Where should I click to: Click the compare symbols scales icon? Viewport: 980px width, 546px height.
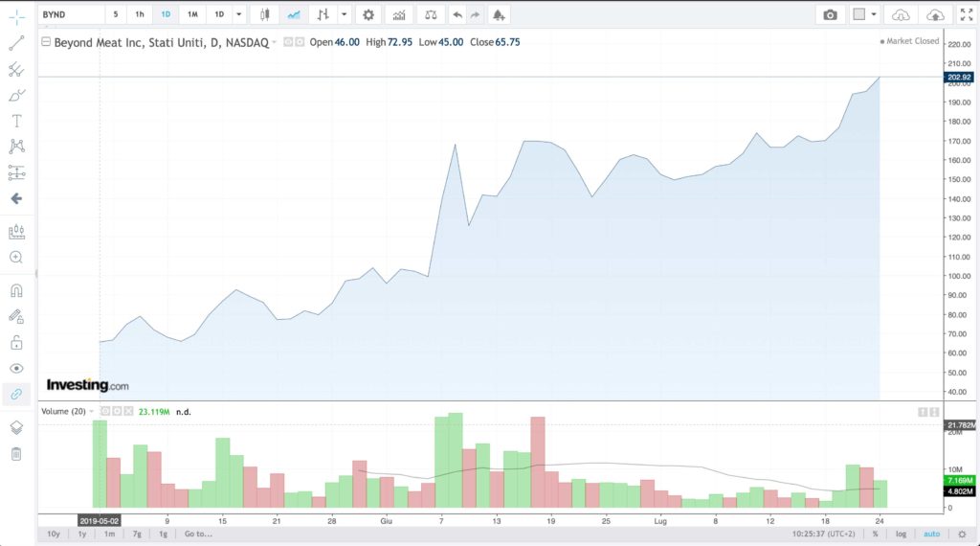point(431,14)
